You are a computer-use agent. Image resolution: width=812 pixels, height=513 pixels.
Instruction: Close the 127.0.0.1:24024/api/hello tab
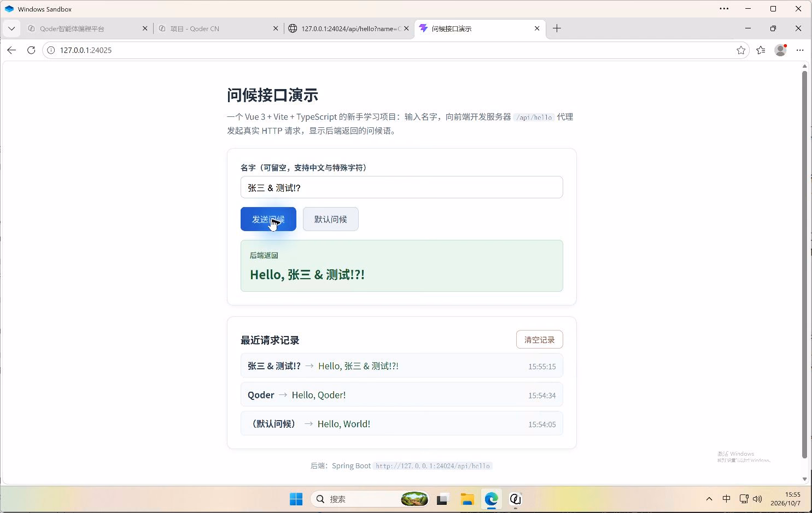[406, 28]
